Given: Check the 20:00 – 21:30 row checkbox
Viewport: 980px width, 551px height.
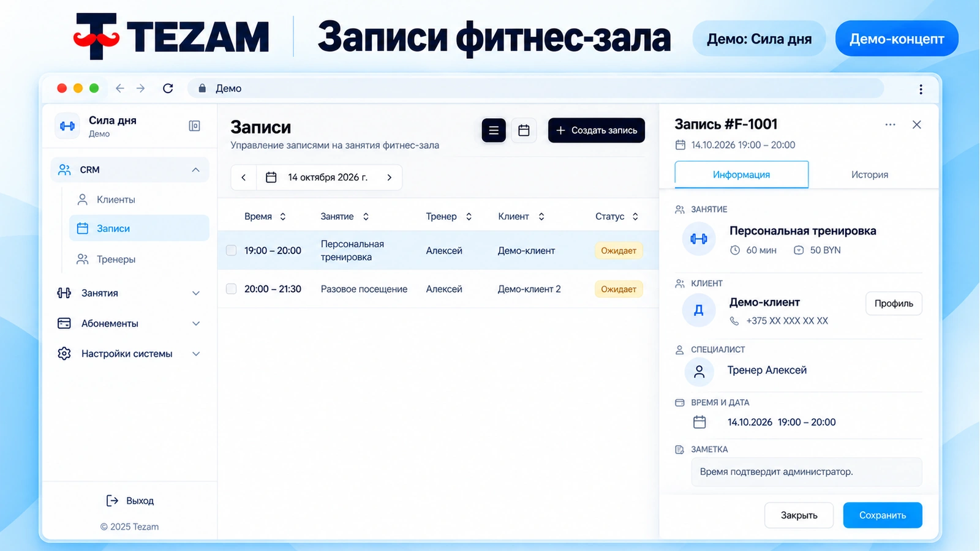Looking at the screenshot, I should pos(232,289).
